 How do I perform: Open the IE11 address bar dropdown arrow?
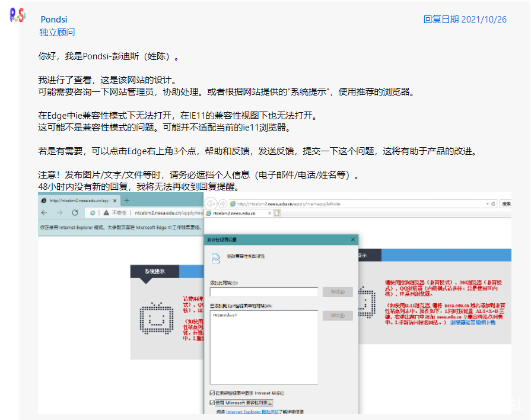(487, 204)
